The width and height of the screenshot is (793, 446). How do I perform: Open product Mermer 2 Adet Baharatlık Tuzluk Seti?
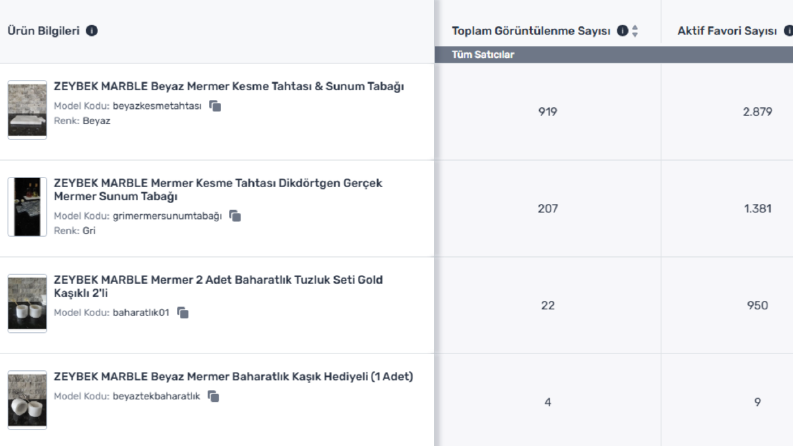(x=218, y=286)
